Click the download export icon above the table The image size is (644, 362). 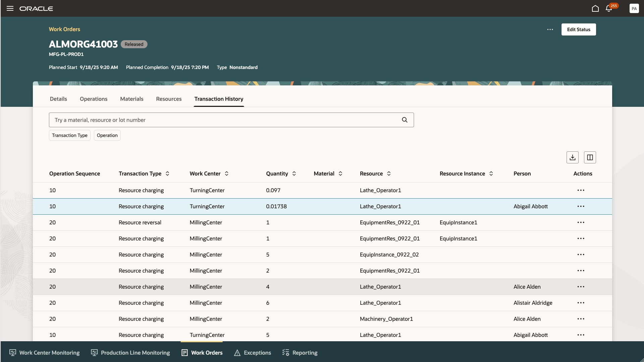(572, 157)
